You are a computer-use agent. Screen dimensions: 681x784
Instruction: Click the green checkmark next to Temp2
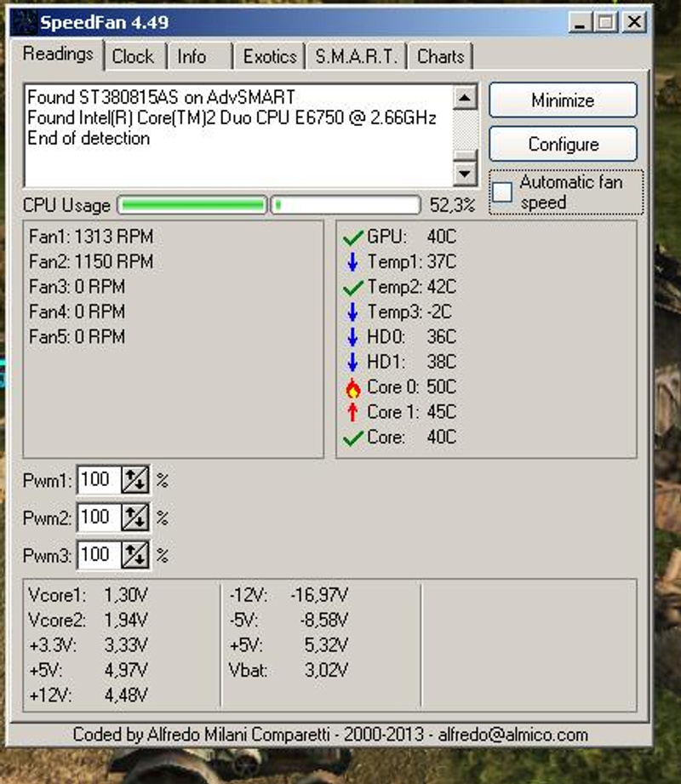352,288
